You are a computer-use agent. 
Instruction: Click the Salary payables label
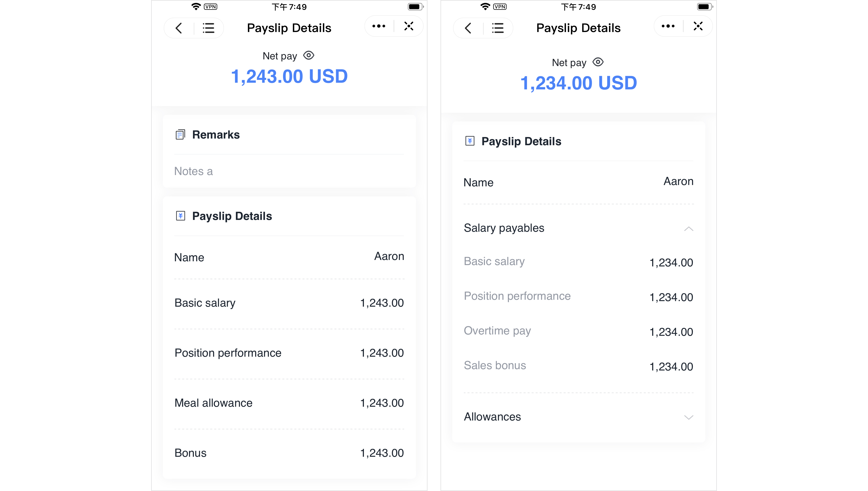click(504, 228)
